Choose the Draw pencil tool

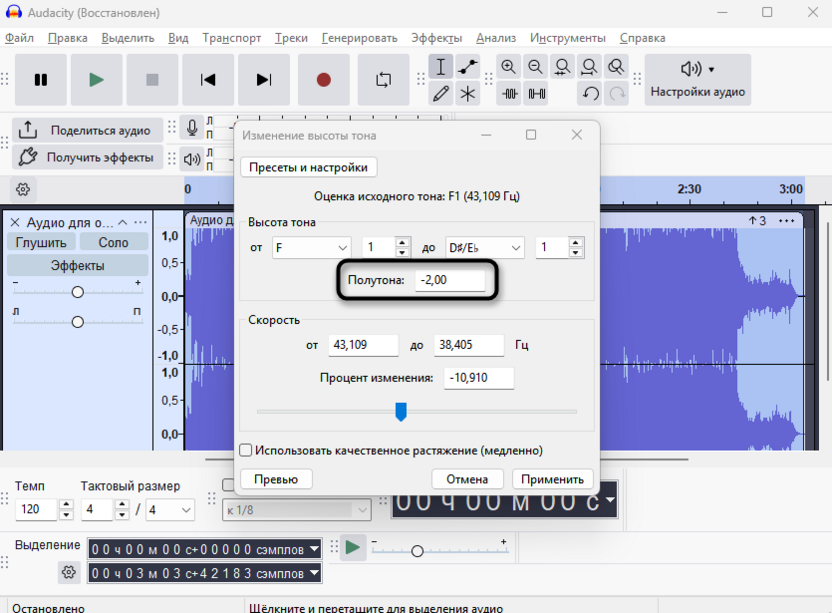(x=440, y=94)
